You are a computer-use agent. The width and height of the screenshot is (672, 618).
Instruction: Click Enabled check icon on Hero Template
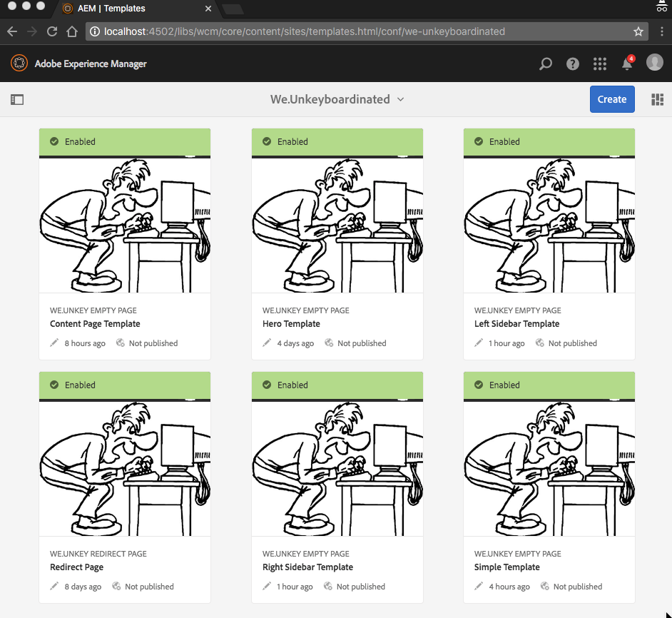267,141
